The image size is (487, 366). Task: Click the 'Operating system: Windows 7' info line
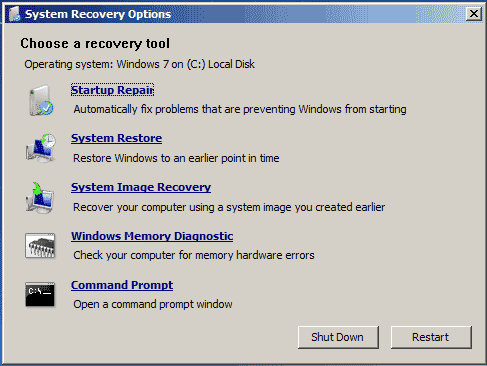pos(139,64)
